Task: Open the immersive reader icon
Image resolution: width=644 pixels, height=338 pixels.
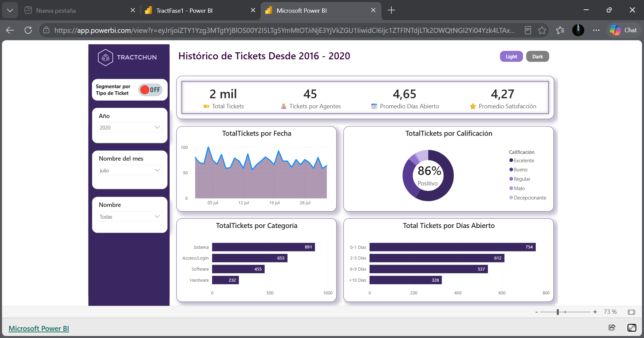Action: coord(528,30)
